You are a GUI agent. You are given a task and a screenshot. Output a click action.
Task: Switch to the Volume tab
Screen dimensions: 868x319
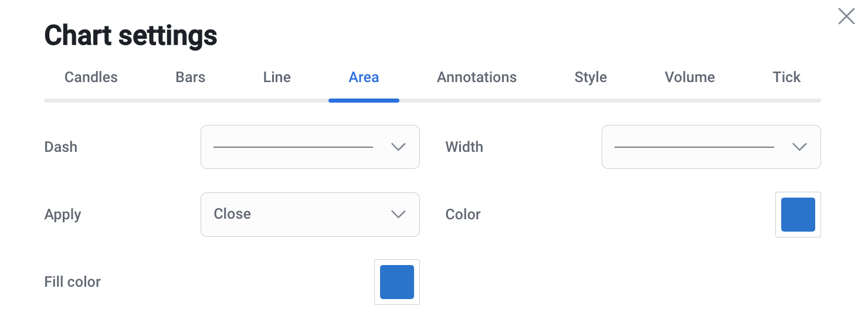(x=690, y=77)
